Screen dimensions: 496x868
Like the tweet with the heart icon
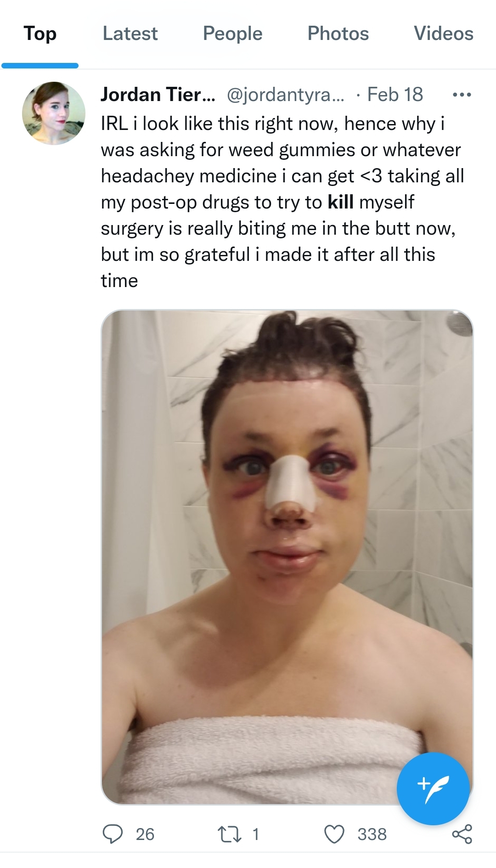pos(334,834)
